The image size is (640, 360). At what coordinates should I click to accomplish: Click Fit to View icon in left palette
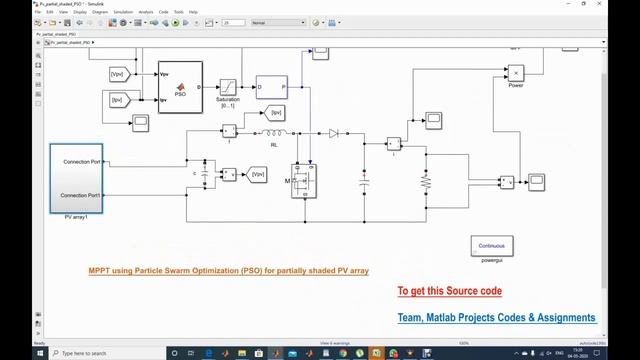(x=38, y=65)
